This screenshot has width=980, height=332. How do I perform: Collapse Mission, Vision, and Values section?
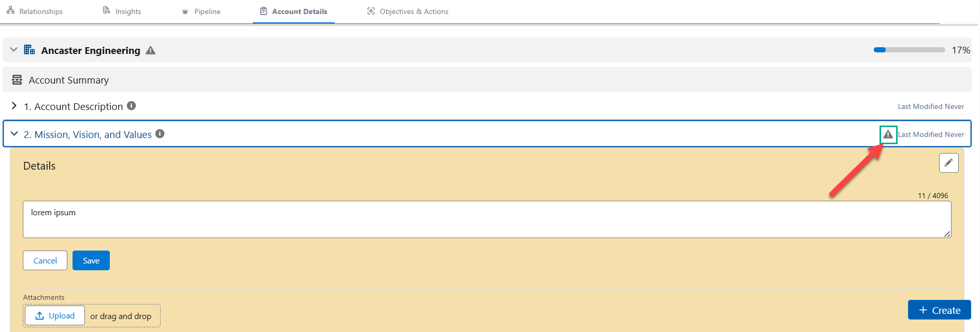(x=14, y=134)
